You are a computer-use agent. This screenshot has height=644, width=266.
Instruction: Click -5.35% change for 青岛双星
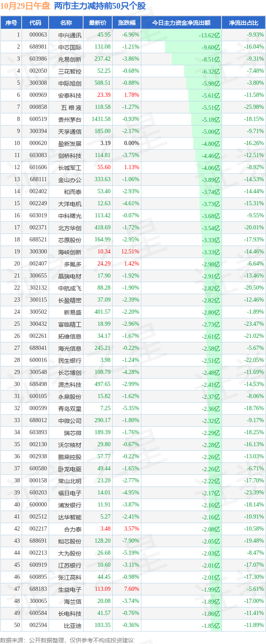pos(131,408)
